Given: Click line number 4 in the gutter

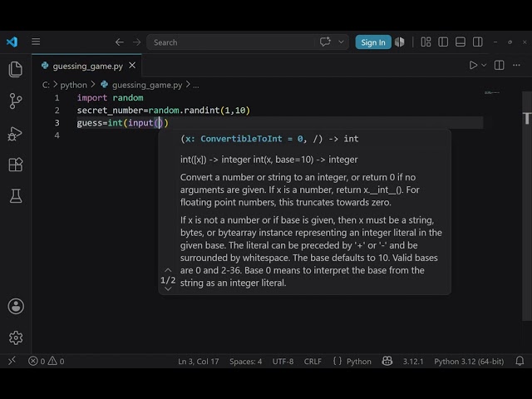Looking at the screenshot, I should click(57, 135).
